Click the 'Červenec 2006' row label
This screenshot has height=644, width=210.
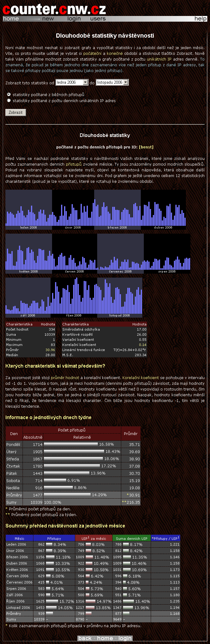pos(19,582)
